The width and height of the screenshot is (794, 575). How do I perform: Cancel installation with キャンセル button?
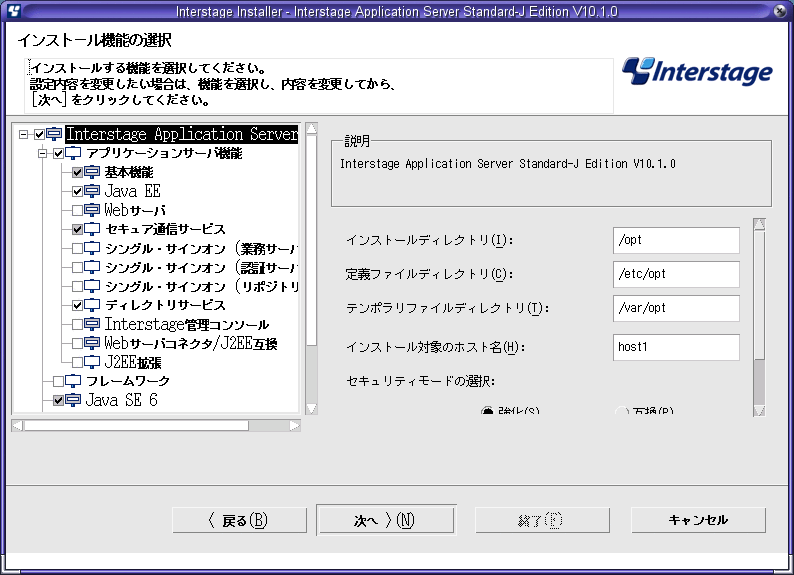[x=698, y=520]
